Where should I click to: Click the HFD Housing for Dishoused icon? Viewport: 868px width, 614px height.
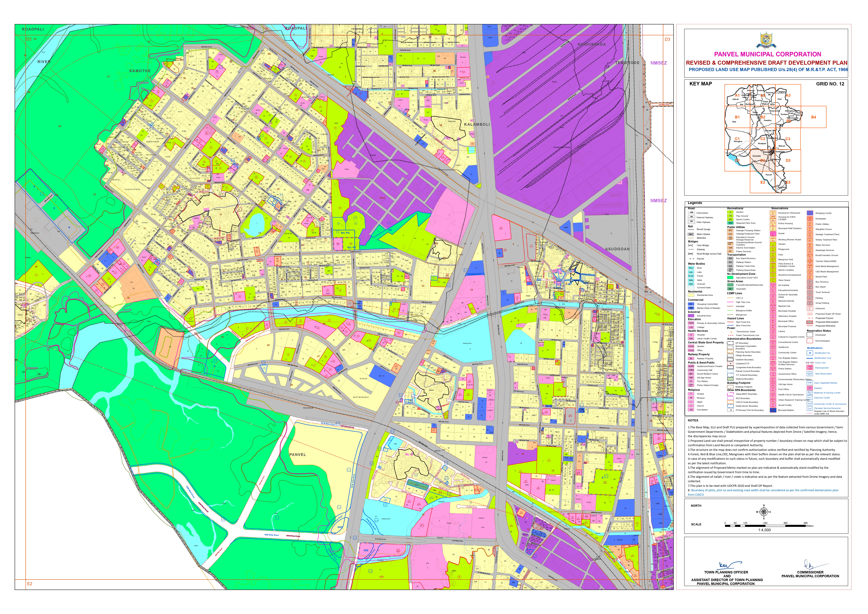(x=773, y=213)
